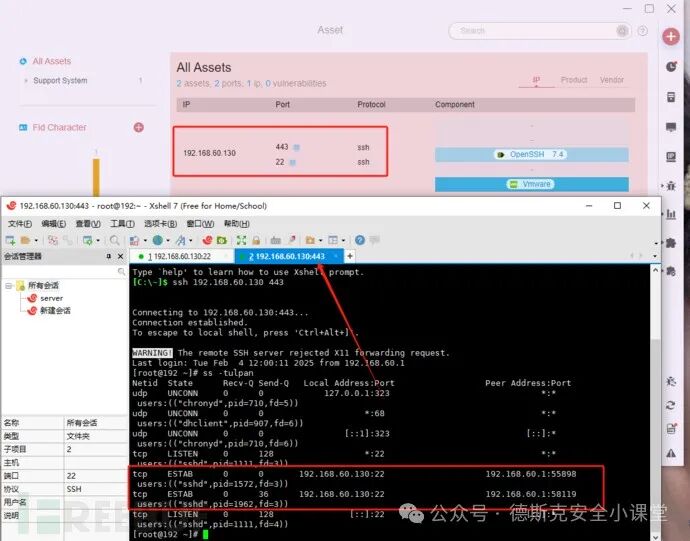Click the Search field in Asset window
Viewport: 690px width, 541px height.
tap(539, 31)
